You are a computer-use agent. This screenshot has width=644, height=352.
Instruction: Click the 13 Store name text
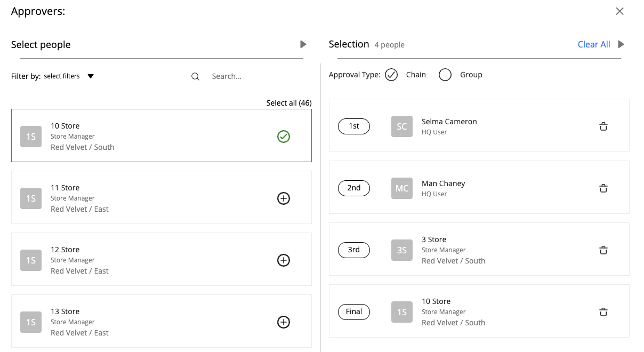click(65, 311)
